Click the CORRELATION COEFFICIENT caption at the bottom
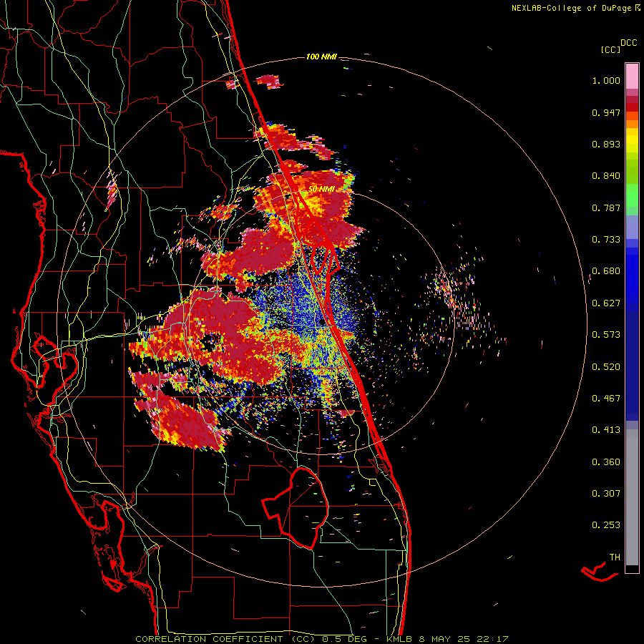This screenshot has height=644, width=644. (x=322, y=639)
